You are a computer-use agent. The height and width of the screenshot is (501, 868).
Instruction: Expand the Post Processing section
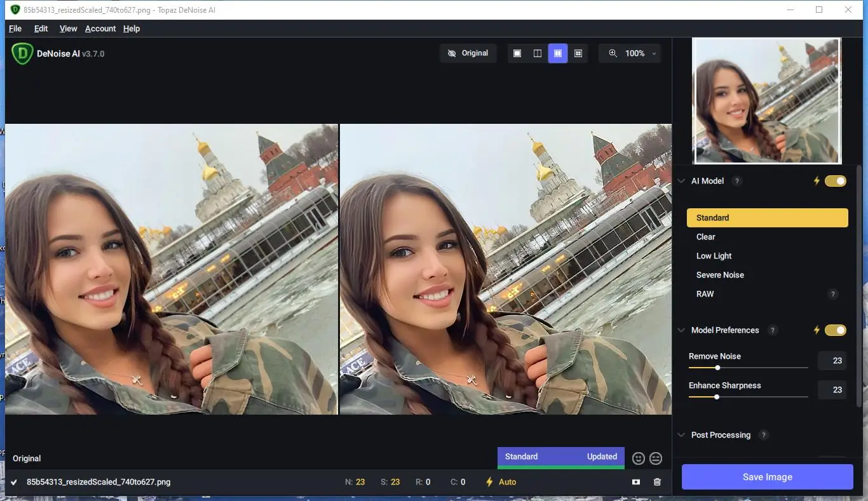click(x=681, y=435)
